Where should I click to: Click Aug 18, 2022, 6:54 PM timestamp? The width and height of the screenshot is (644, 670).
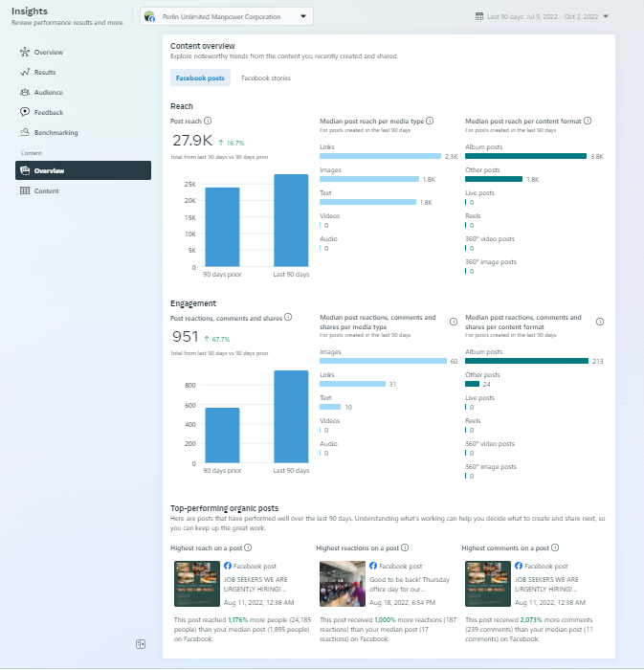[402, 602]
